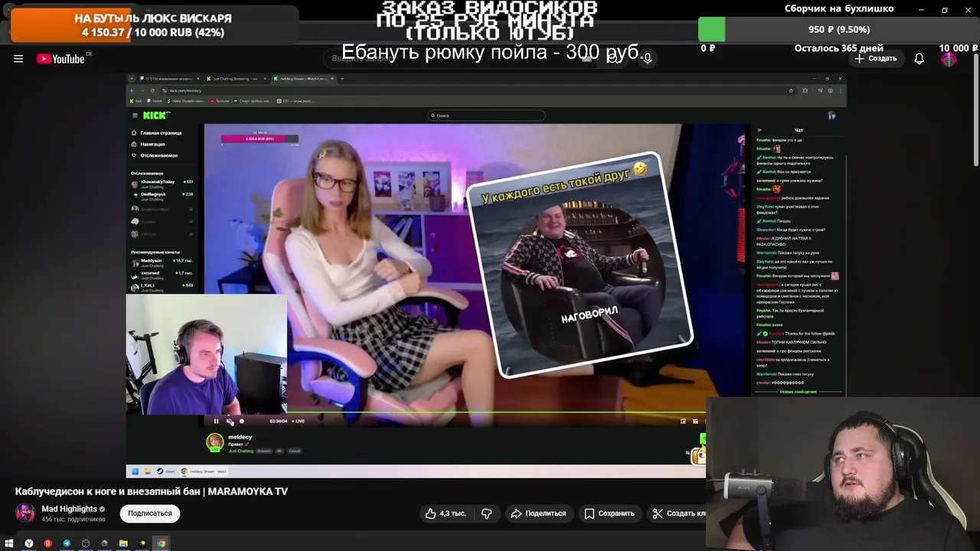980x551 pixels.
Task: Open the Windows Start button in taskbar
Action: click(x=9, y=543)
